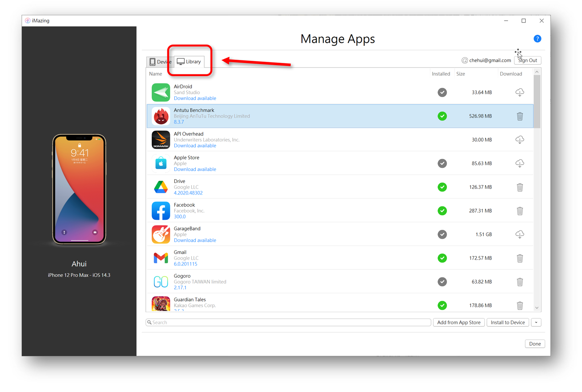Click the green installed checkmark for Gmail
This screenshot has height=392, width=582.
442,258
